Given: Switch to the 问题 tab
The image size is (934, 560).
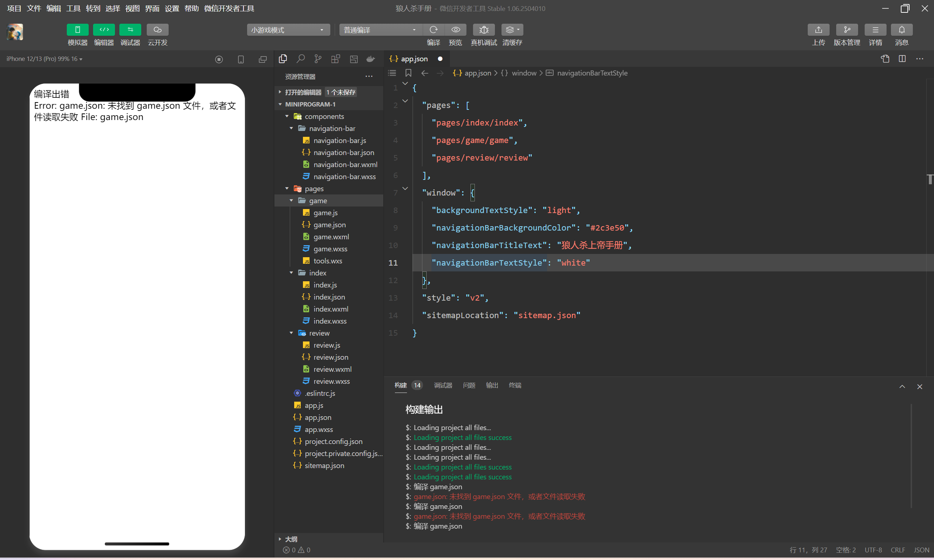Looking at the screenshot, I should click(x=469, y=385).
